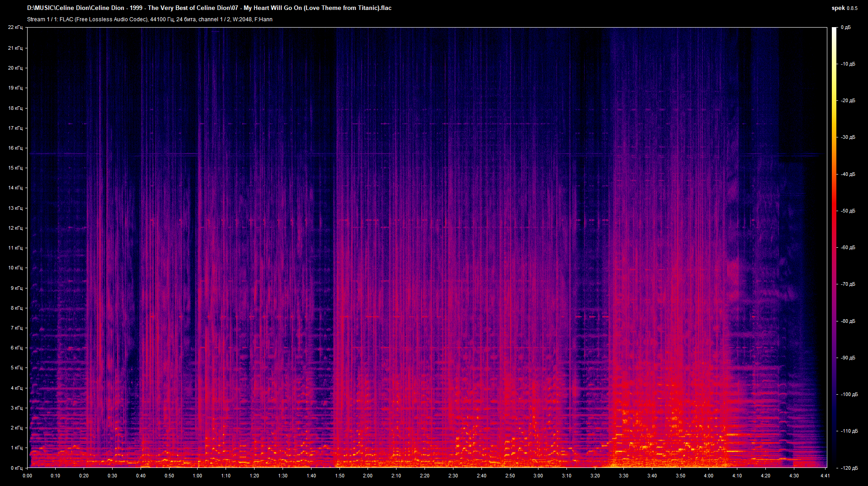The width and height of the screenshot is (868, 486).
Task: Click the -120 дБ scale label
Action: [849, 468]
